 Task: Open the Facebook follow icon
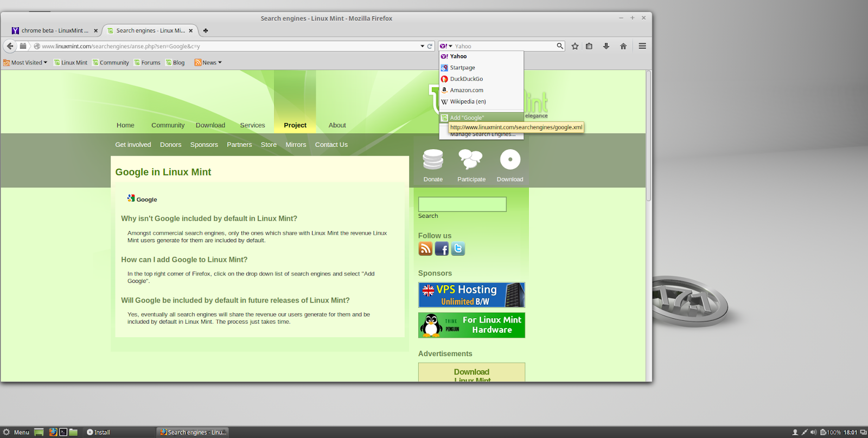(x=442, y=249)
